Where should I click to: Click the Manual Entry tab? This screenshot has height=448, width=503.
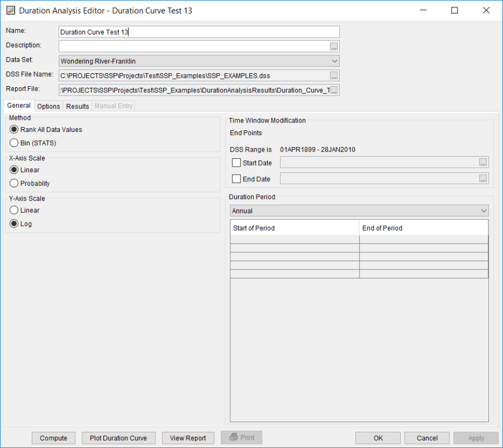tap(113, 106)
